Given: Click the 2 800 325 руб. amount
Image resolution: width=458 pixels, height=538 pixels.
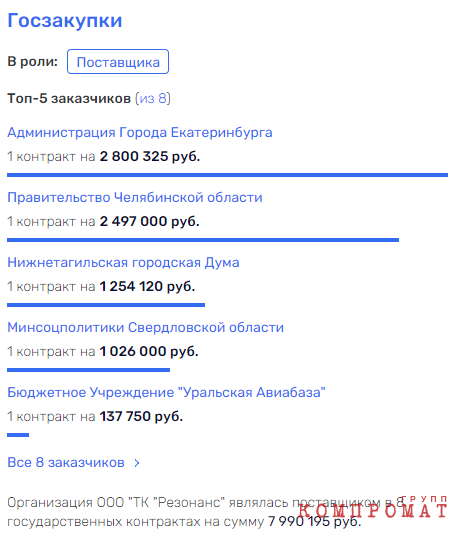Looking at the screenshot, I should click(x=150, y=156).
